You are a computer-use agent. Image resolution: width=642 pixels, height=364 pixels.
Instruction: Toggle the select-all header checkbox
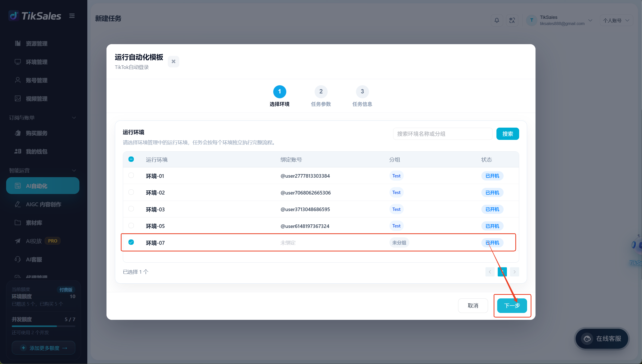click(131, 159)
